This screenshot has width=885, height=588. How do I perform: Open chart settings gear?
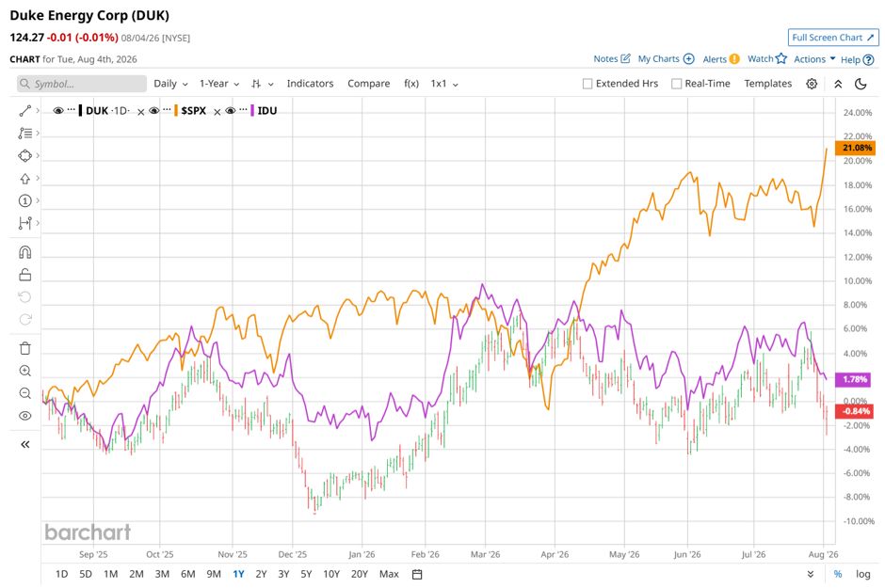tap(812, 84)
